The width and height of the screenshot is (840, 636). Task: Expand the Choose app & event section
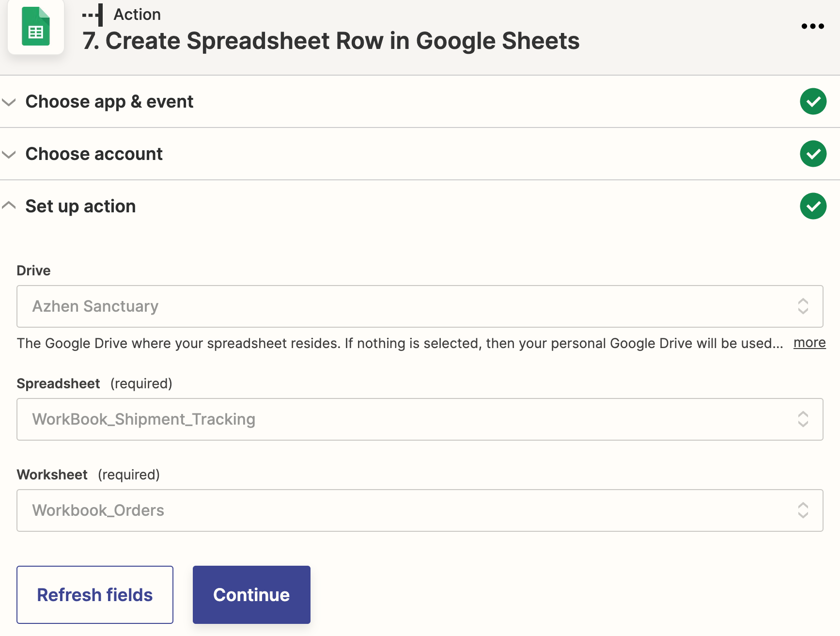pos(9,102)
